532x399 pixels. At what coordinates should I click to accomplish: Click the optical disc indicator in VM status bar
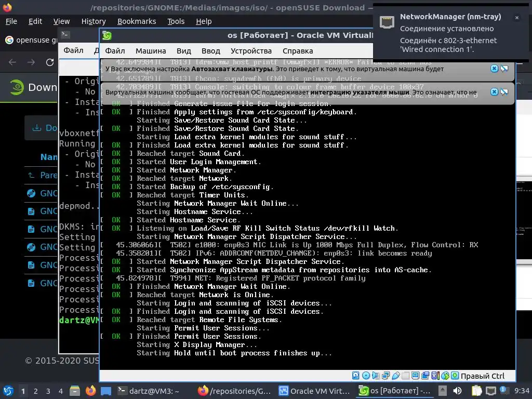[366, 376]
